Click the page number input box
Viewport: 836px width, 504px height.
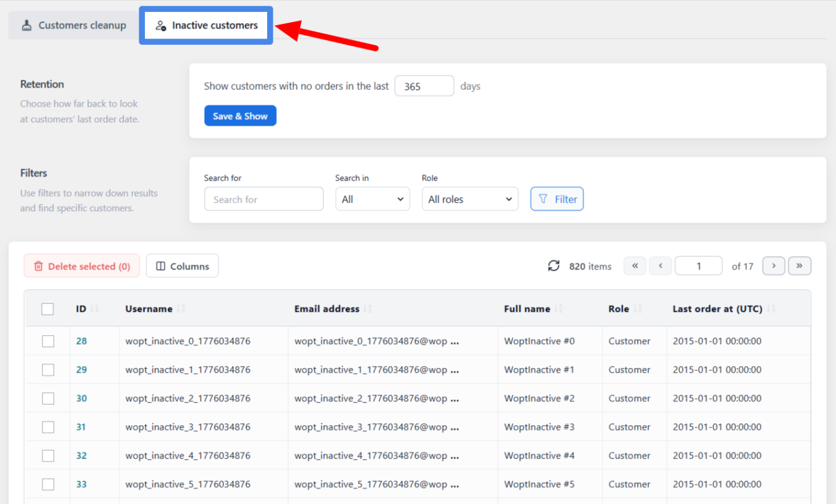click(699, 266)
